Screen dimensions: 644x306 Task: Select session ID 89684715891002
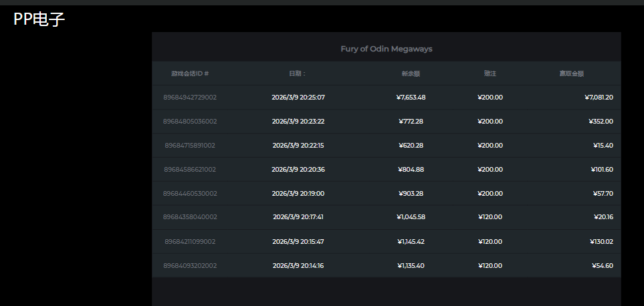pos(190,146)
